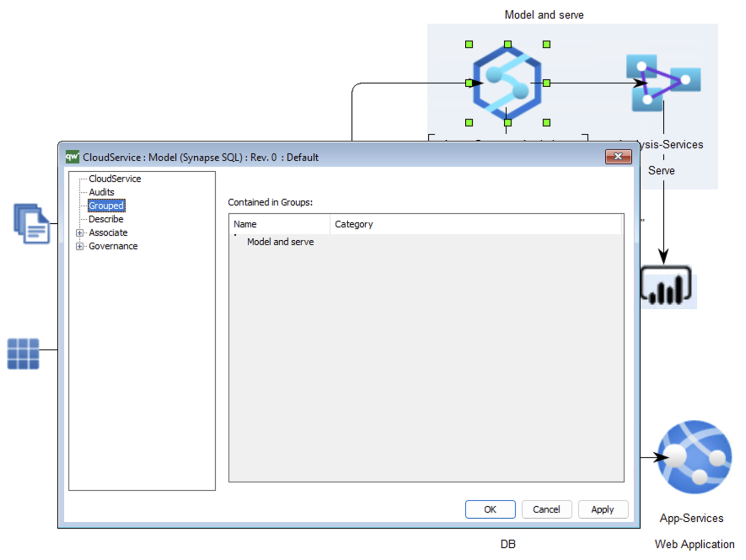Viewport: 746px width, 560px height.
Task: Click the Cancel button
Action: (546, 509)
